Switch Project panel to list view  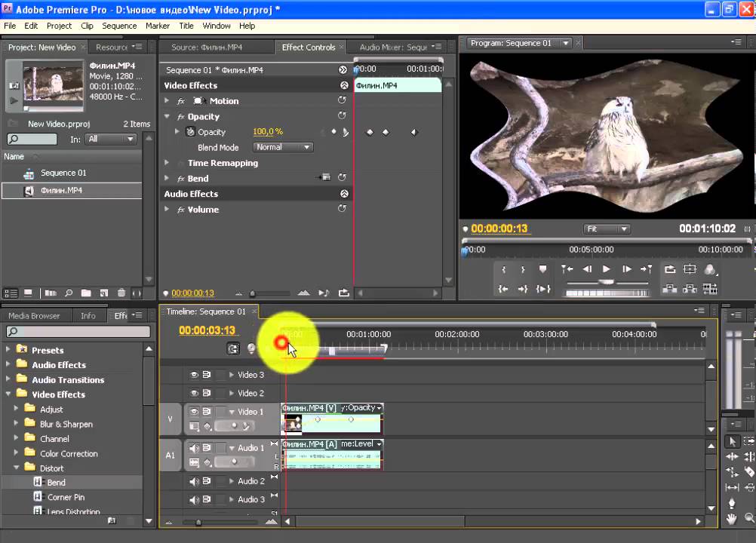11,293
